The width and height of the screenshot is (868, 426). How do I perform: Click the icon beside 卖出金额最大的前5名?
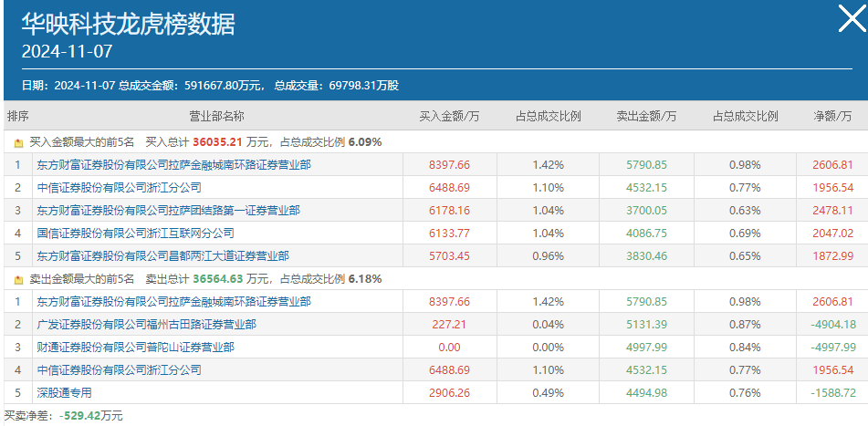pos(18,279)
